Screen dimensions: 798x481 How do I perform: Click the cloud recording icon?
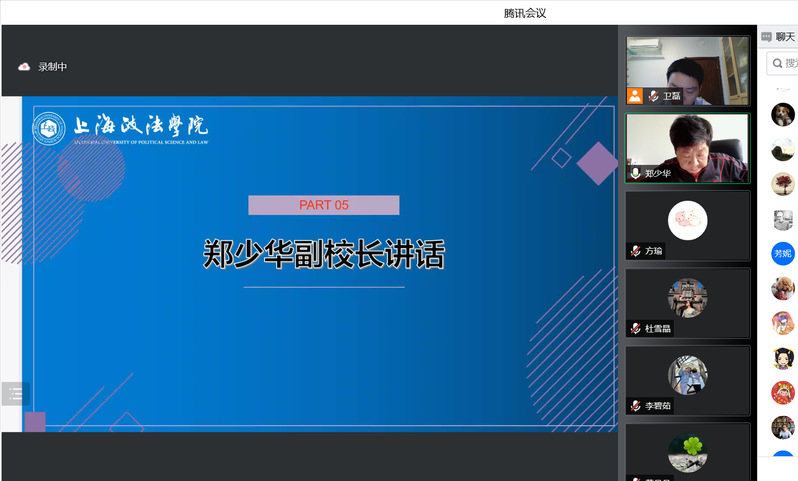coord(24,67)
